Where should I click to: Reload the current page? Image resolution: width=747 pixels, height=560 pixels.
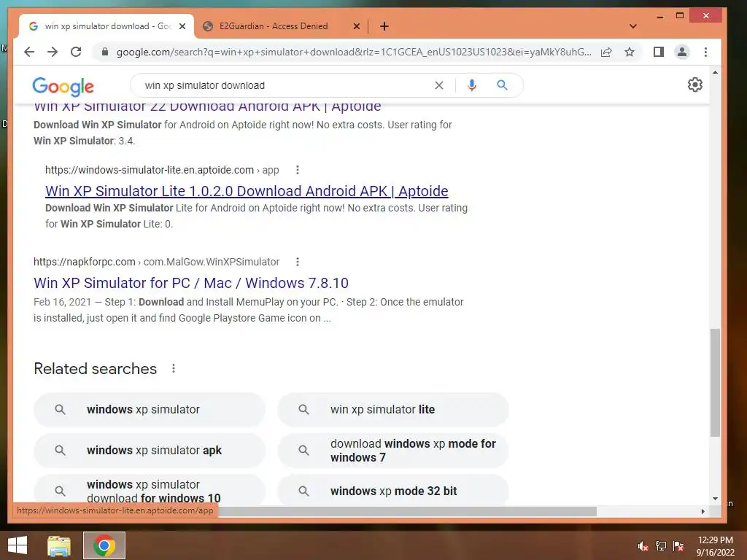[76, 52]
